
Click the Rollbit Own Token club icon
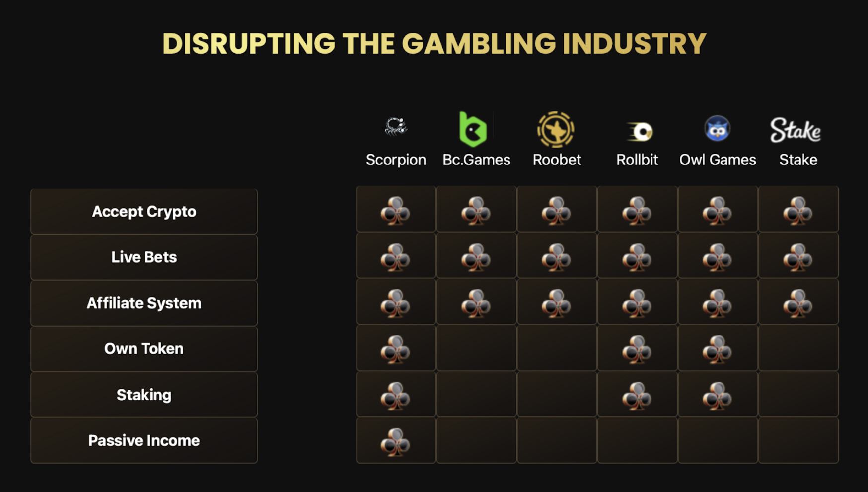coord(637,349)
